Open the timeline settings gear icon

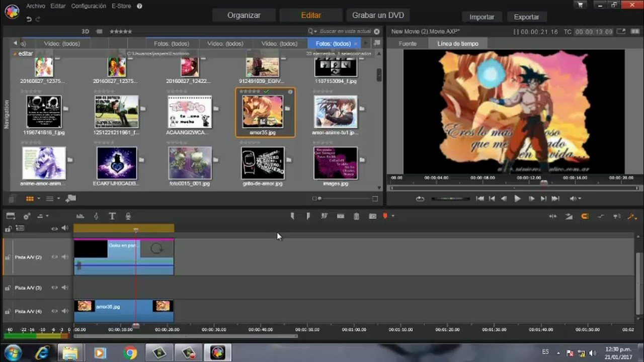point(26,216)
